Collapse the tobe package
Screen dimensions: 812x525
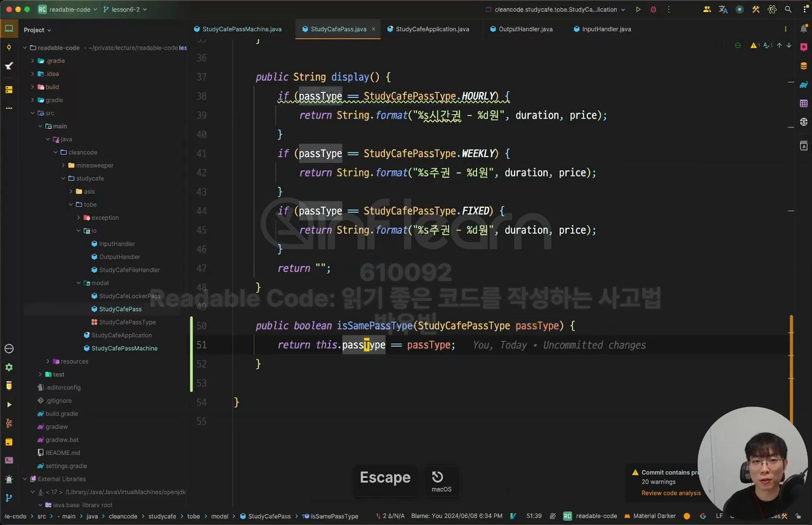point(71,205)
